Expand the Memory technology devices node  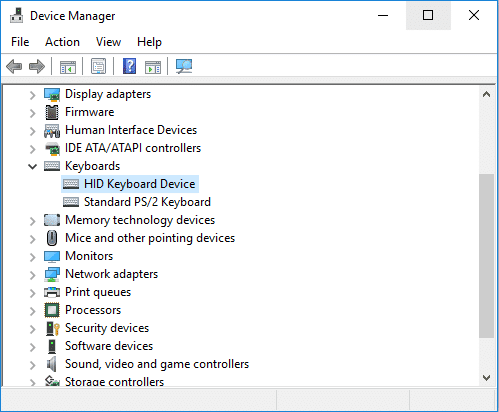click(x=32, y=221)
